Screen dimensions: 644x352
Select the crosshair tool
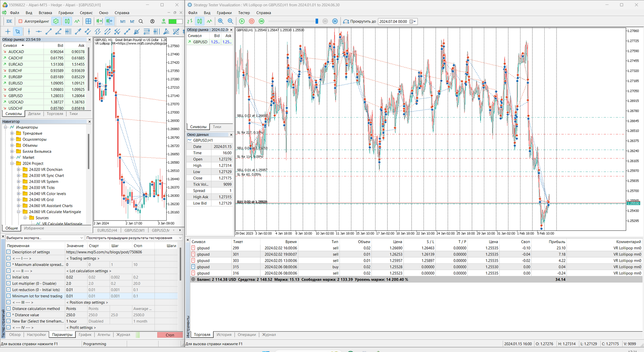pos(8,31)
